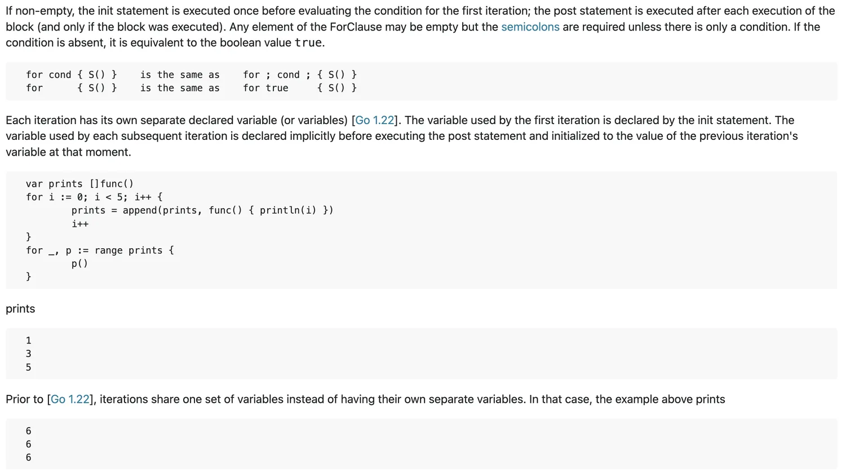
Task: Open the "semicolons" link
Action: tap(530, 27)
